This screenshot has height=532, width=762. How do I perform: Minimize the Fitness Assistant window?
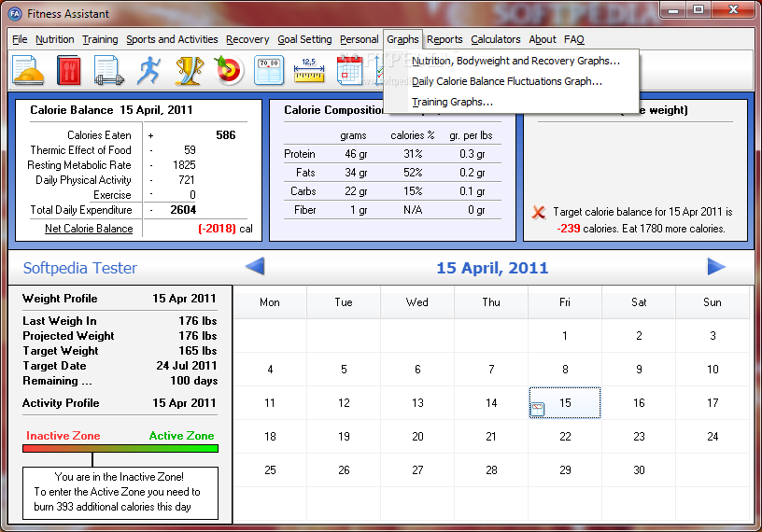pyautogui.click(x=673, y=9)
